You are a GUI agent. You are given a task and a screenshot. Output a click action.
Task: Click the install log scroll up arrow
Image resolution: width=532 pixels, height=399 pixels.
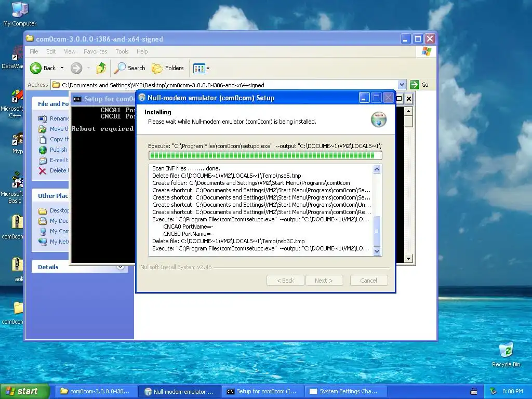[377, 169]
